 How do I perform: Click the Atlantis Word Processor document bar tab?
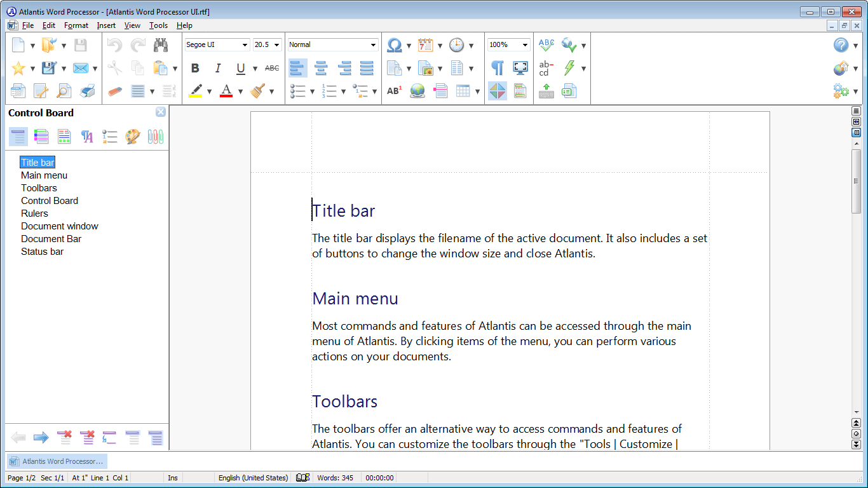tap(57, 461)
